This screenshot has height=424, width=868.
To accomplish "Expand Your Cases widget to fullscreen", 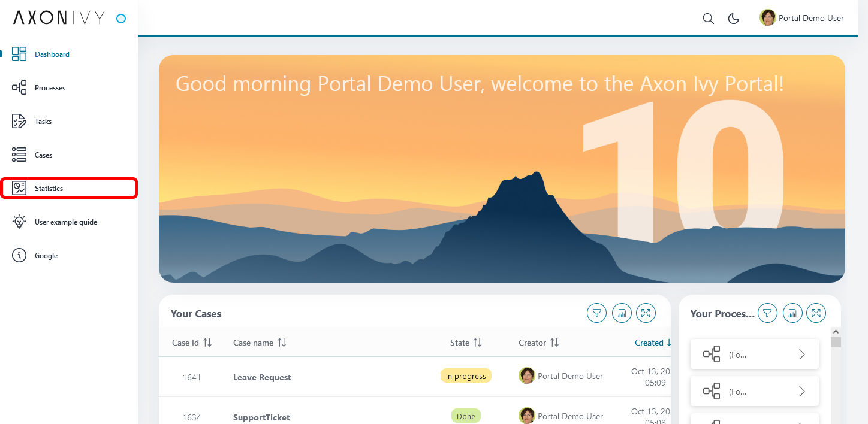I will (646, 313).
